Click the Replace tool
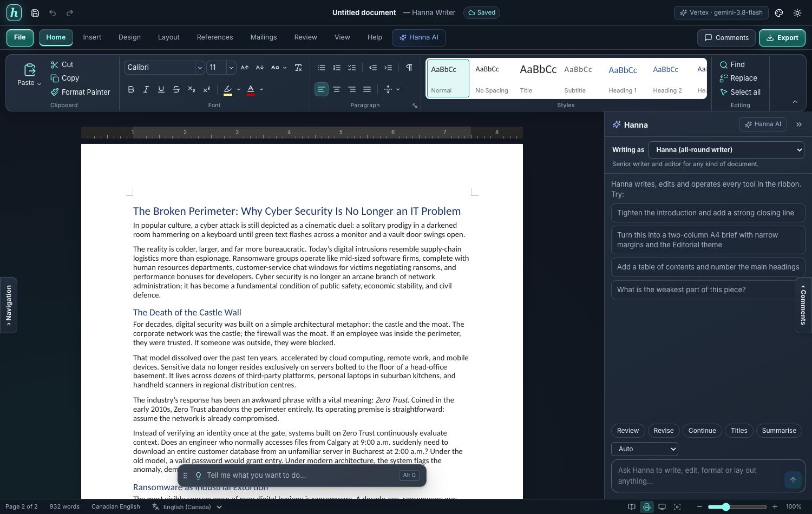This screenshot has width=812, height=514. pos(738,78)
